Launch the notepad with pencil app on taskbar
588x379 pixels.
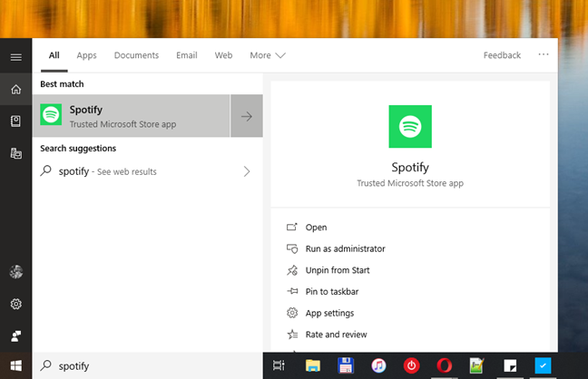coord(476,365)
